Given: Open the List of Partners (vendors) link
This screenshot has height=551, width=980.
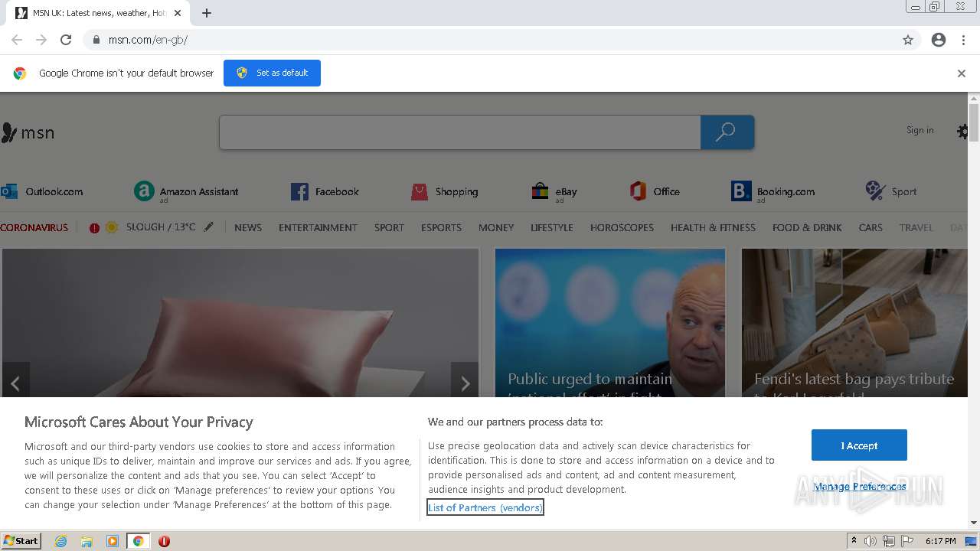Looking at the screenshot, I should [485, 507].
